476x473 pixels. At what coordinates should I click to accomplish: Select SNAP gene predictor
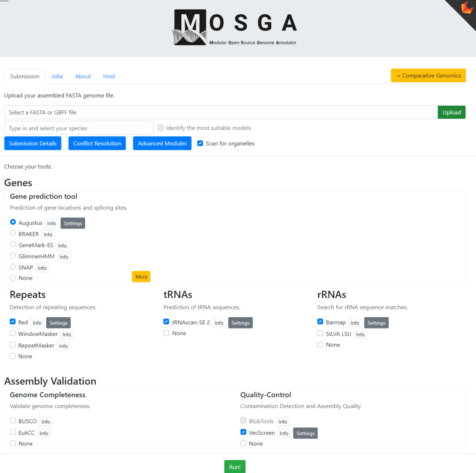13,267
